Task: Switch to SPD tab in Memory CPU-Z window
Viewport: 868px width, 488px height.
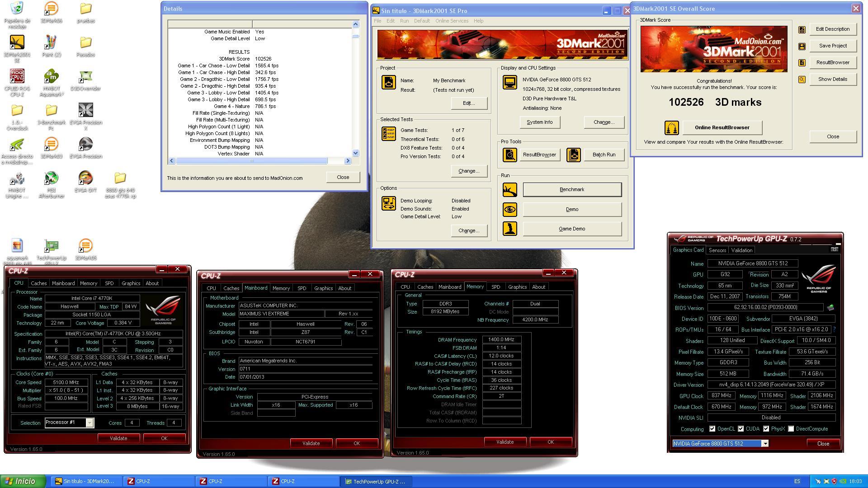Action: point(495,287)
